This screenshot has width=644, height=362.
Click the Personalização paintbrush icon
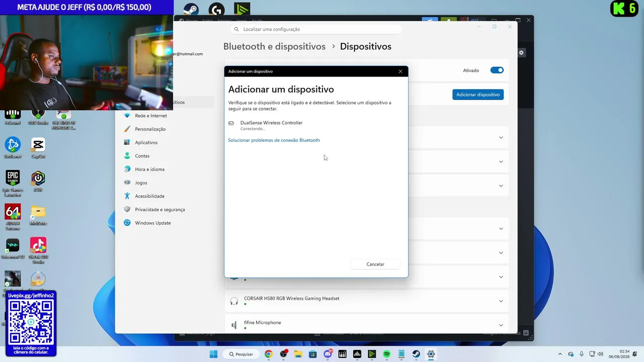[x=127, y=129]
